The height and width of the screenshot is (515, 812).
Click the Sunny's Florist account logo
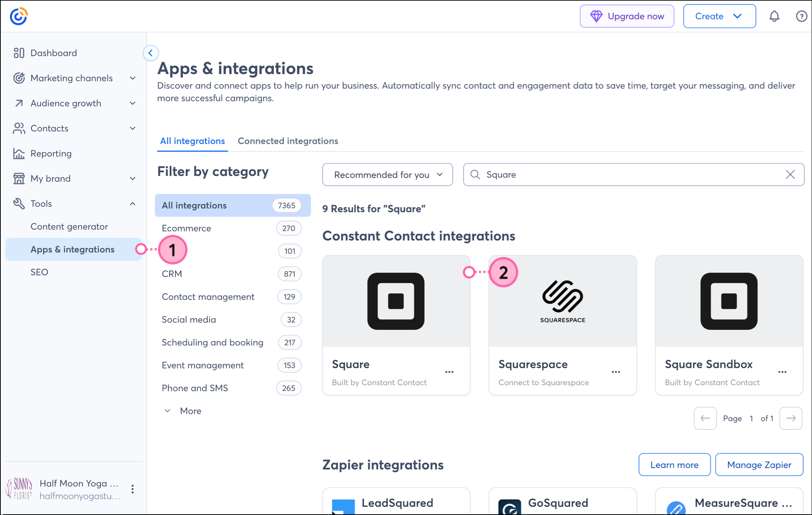[19, 489]
